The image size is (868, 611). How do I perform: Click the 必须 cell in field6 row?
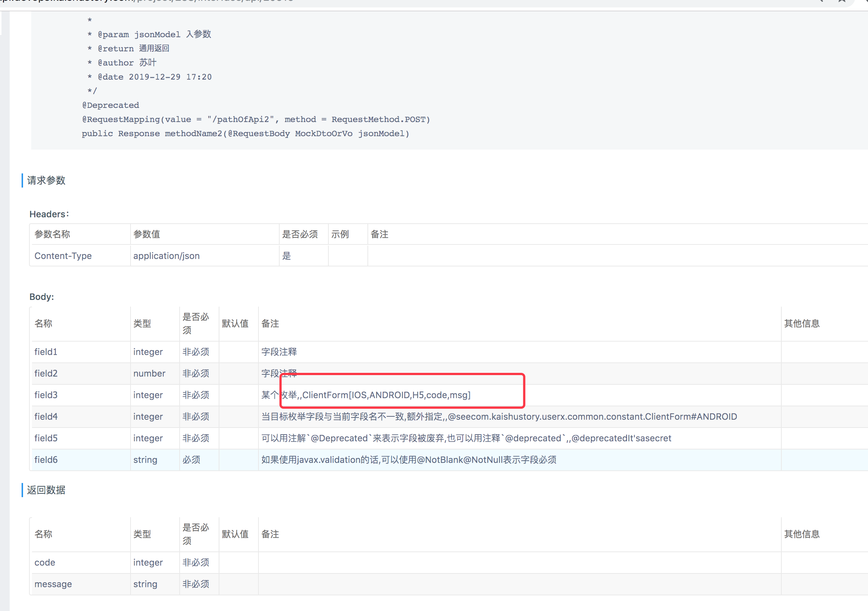coord(191,460)
